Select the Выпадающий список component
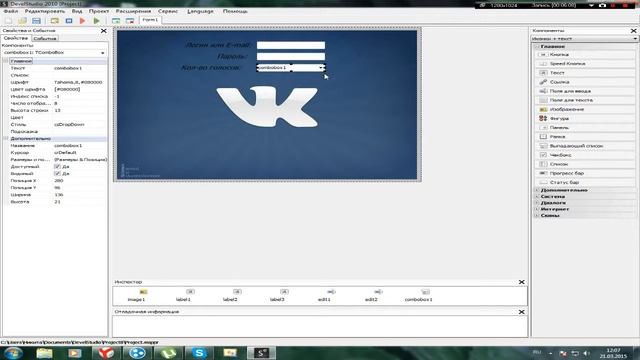The width and height of the screenshot is (640, 360). pos(585,146)
